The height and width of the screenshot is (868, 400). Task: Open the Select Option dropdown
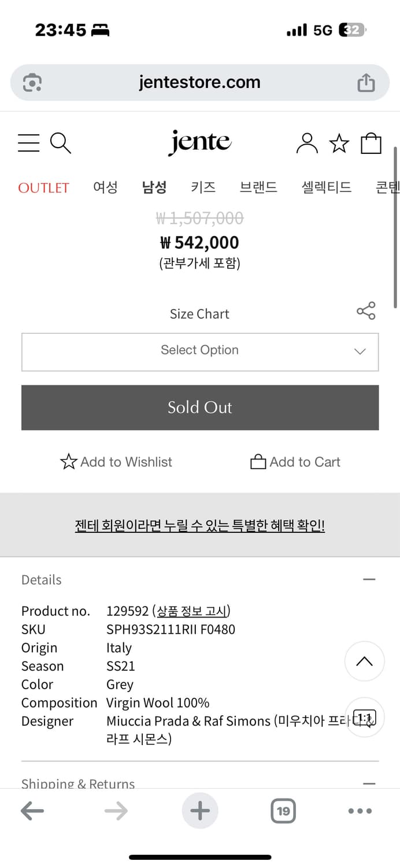click(x=199, y=352)
